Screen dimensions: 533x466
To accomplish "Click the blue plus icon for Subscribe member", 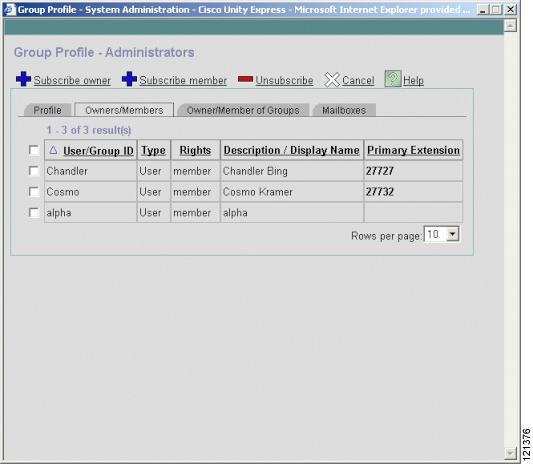I will pos(129,79).
